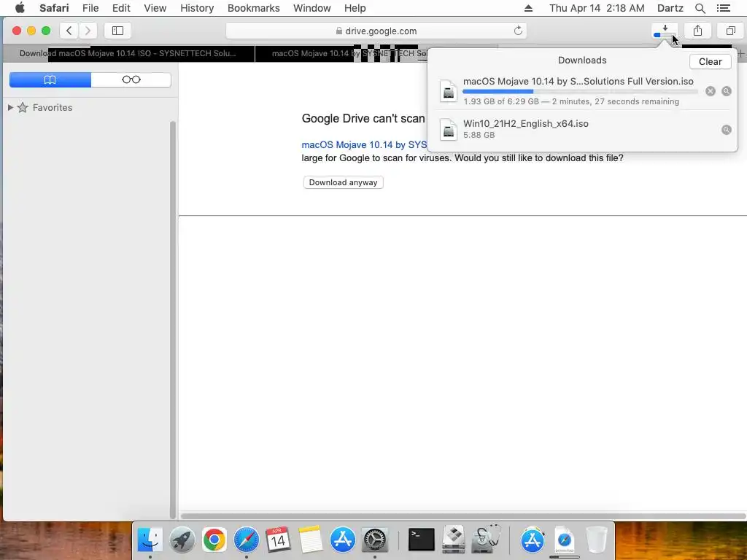Click the Downloads toolbar button
The height and width of the screenshot is (560, 747).
pos(665,31)
